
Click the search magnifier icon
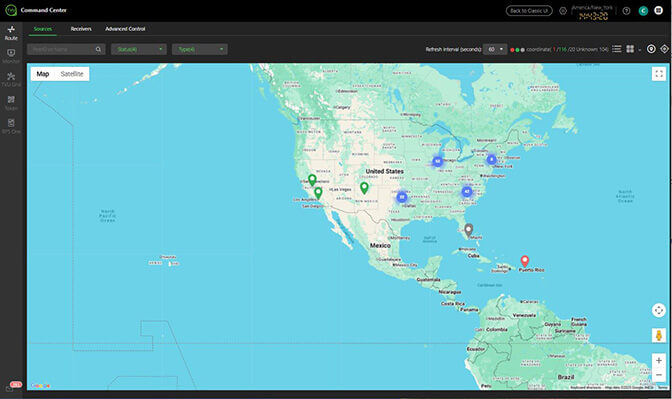pyautogui.click(x=98, y=49)
